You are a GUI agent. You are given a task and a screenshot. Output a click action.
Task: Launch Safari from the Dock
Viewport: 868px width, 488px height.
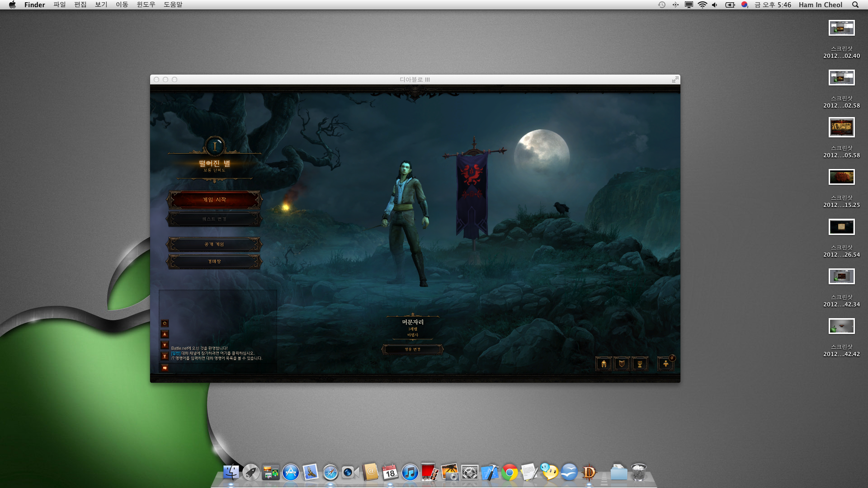(330, 472)
